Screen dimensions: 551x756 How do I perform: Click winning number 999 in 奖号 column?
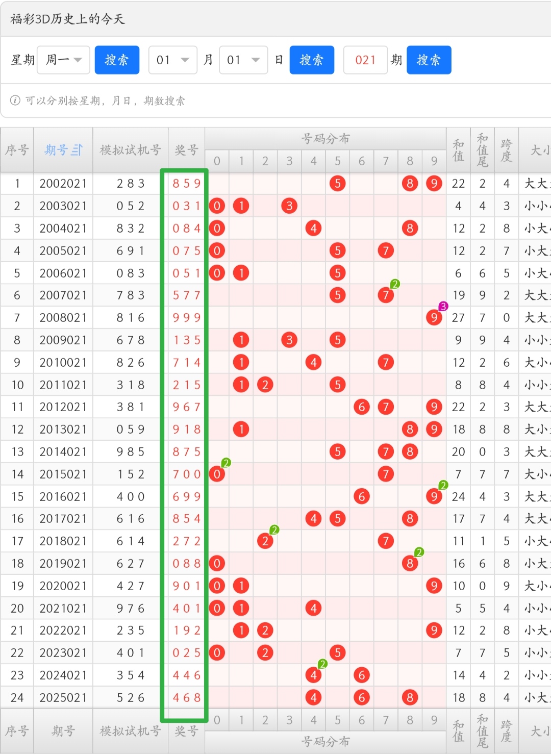tap(186, 318)
